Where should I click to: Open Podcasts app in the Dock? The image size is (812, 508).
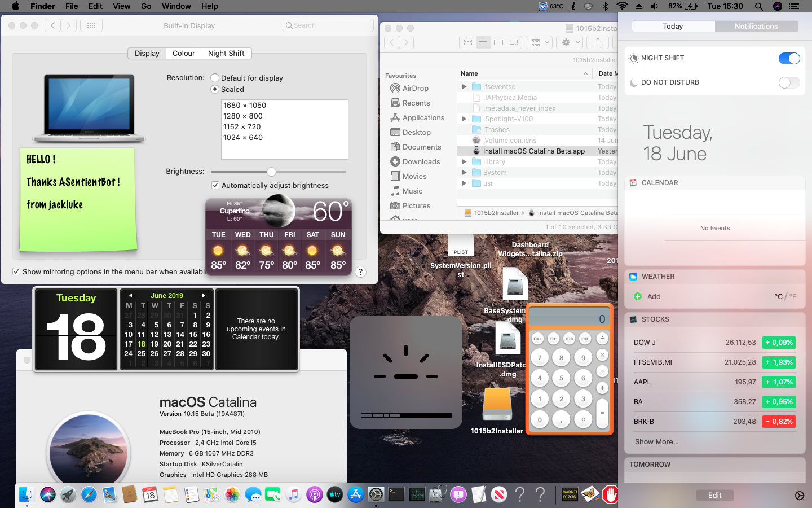(x=315, y=495)
